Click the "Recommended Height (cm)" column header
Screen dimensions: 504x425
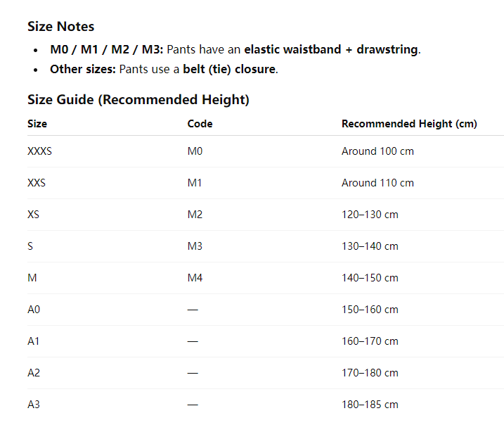409,124
